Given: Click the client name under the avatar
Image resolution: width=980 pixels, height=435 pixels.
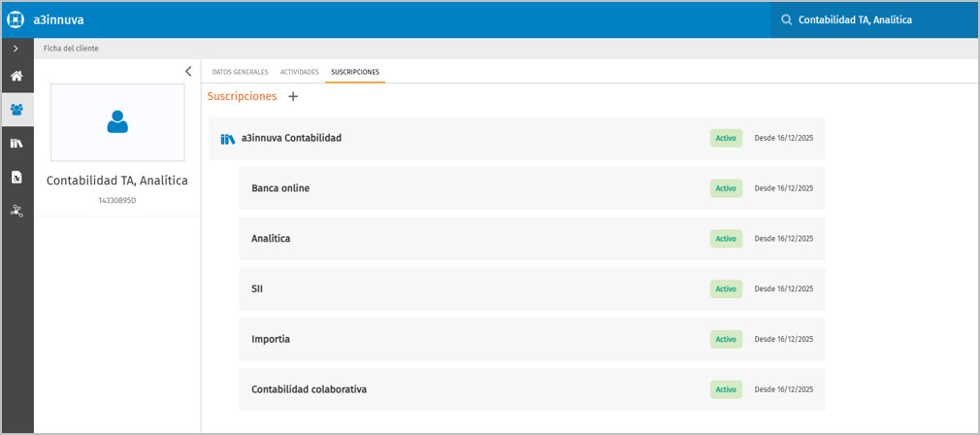Looking at the screenshot, I should tap(117, 181).
